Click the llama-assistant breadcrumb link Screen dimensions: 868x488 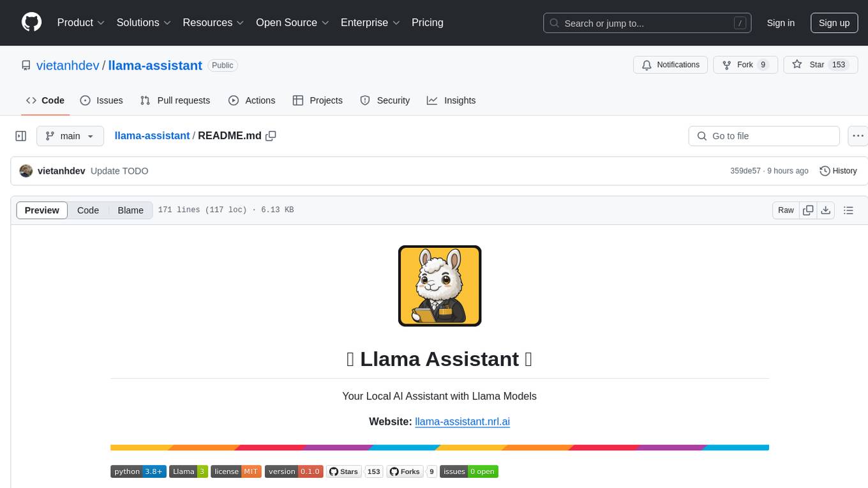coord(152,136)
